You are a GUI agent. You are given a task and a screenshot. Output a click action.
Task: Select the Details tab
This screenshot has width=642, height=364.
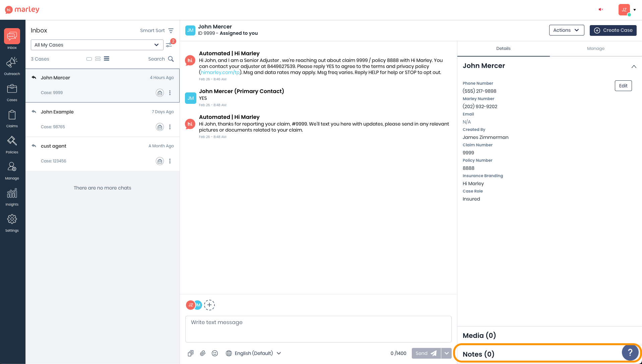coord(503,49)
